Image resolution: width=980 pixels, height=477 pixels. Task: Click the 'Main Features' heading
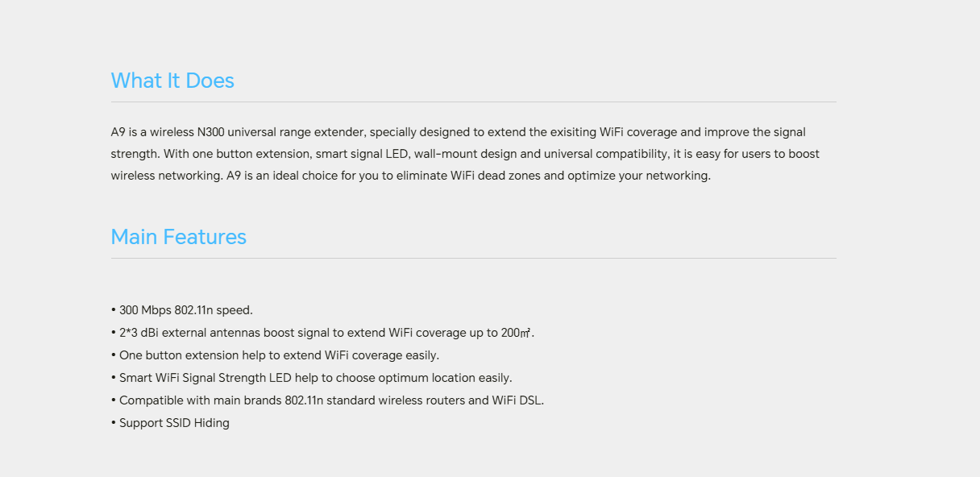[x=179, y=237]
